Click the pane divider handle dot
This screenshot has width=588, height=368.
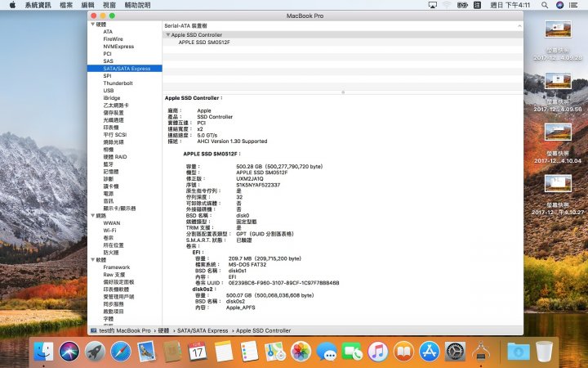pos(343,92)
